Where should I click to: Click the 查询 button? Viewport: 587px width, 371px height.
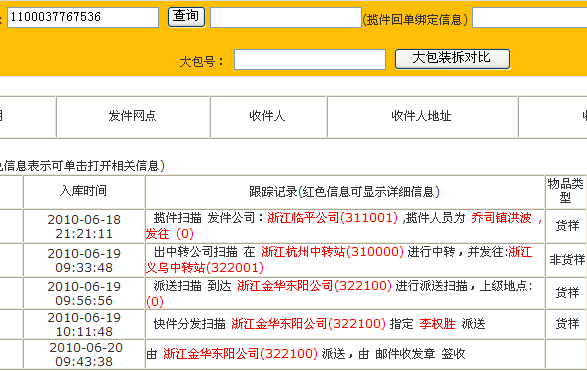point(186,17)
